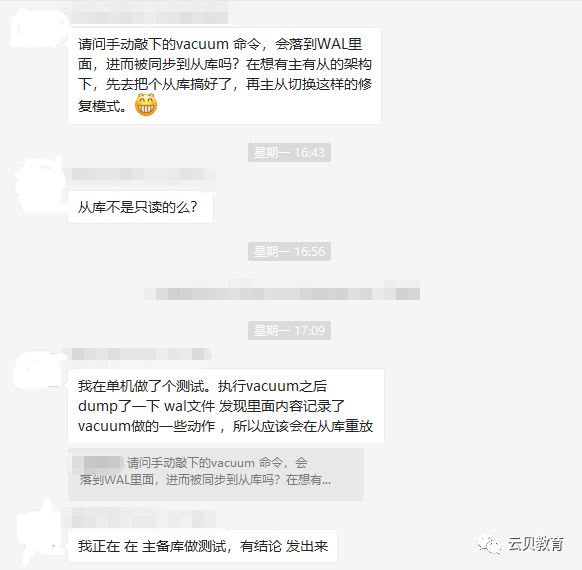Click the 星期一 17:09 timestamp label
This screenshot has height=570, width=582.
click(289, 330)
